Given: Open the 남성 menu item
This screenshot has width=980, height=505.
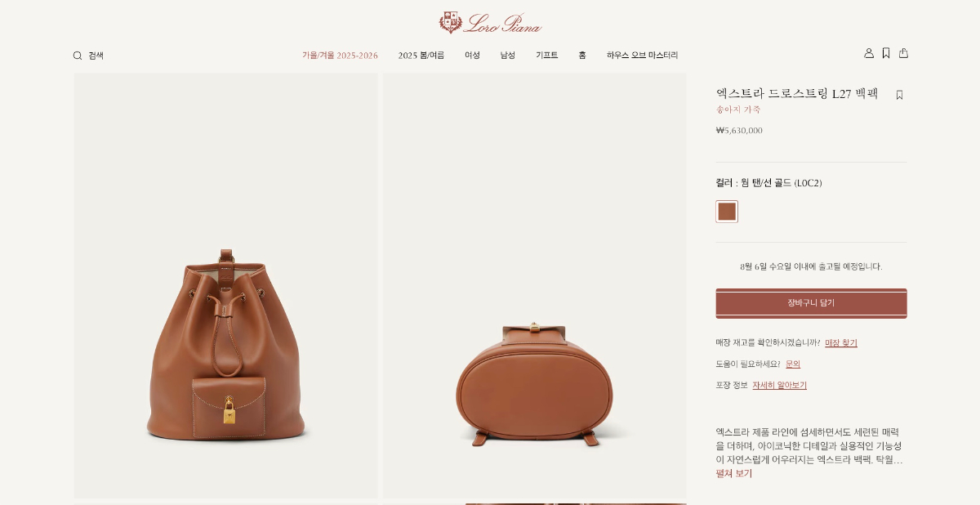Looking at the screenshot, I should pos(508,56).
